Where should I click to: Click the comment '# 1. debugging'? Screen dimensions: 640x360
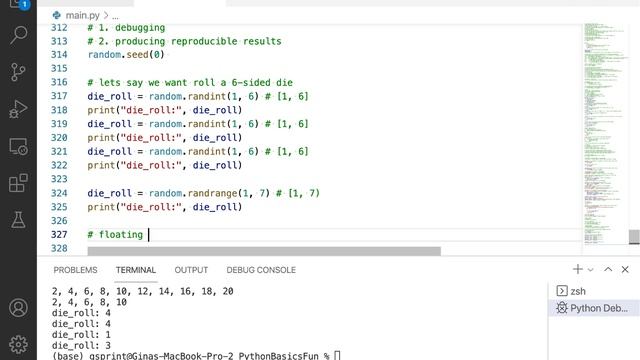(126, 28)
